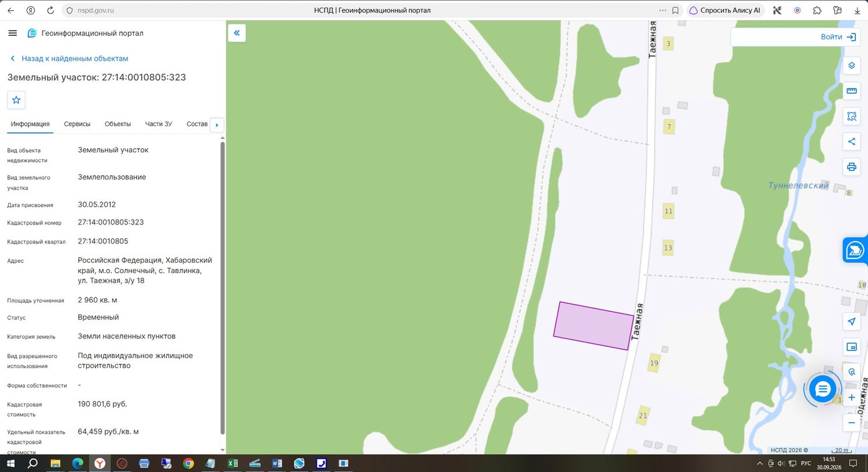Open Excel from the Windows taskbar
Viewport: 868px width, 472px height.
[x=233, y=463]
